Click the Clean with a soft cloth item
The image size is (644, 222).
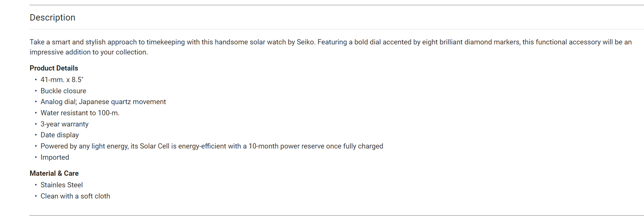[x=75, y=196]
